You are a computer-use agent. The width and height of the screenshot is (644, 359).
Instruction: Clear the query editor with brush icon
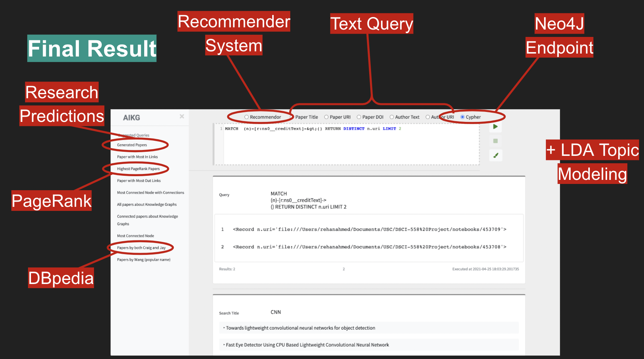495,155
